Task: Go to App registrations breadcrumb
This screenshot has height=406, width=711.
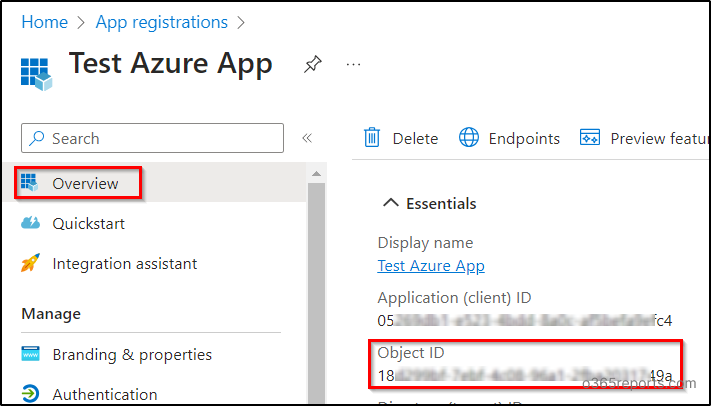Action: (x=161, y=22)
